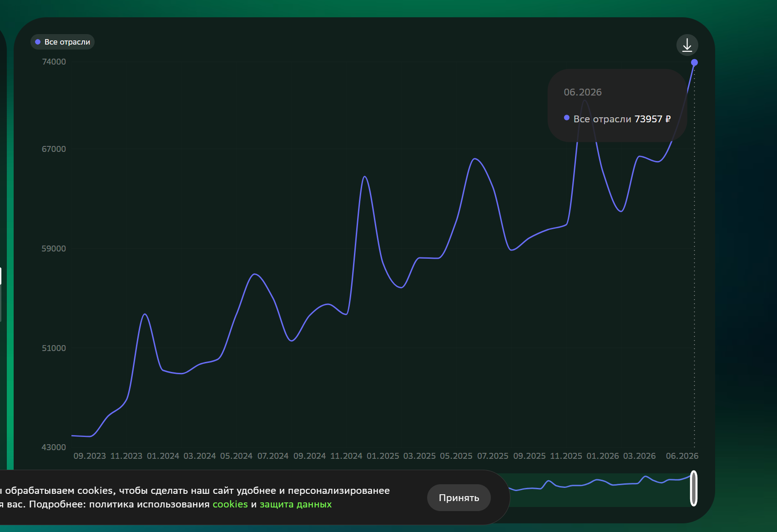Click the «Принять» cookies button

click(x=459, y=497)
